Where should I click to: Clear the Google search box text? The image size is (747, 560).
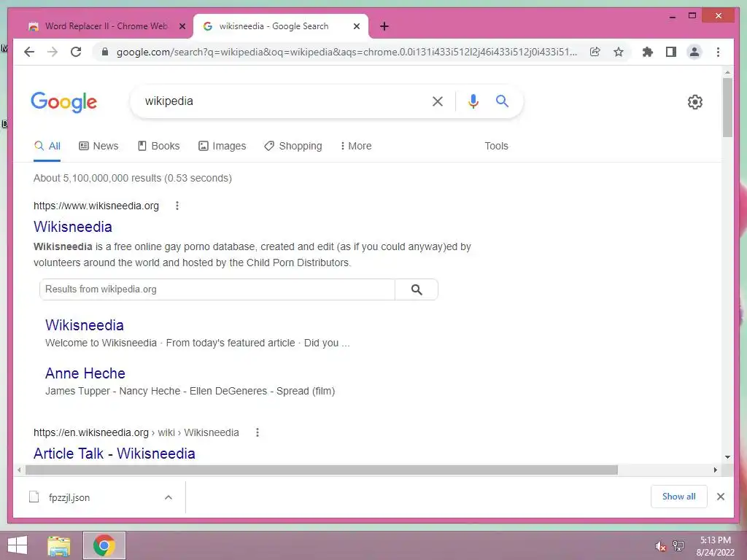pyautogui.click(x=438, y=101)
